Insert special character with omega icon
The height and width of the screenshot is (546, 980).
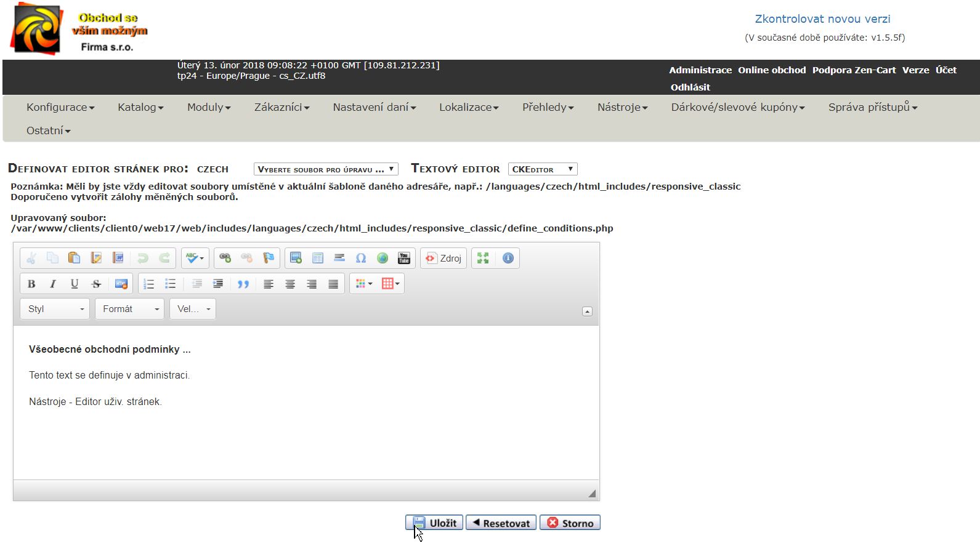click(361, 258)
